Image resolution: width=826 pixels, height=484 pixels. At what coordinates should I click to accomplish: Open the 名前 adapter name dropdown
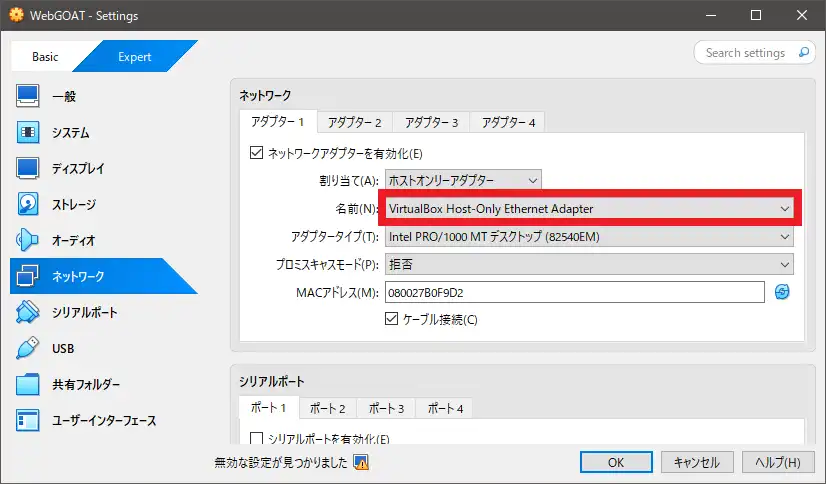click(x=589, y=209)
